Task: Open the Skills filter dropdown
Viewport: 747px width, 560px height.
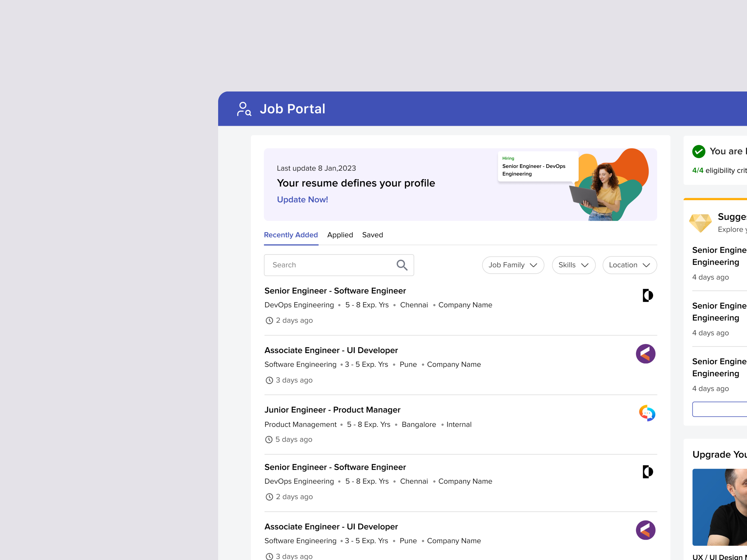Action: click(573, 265)
